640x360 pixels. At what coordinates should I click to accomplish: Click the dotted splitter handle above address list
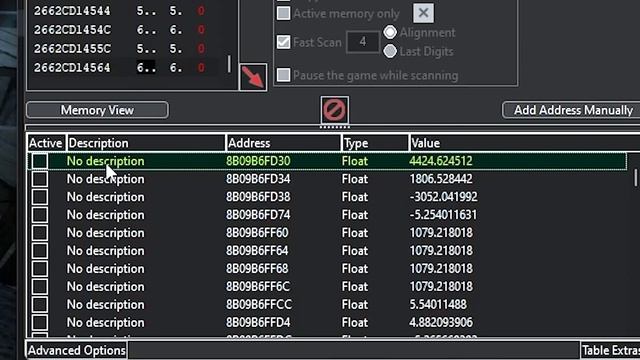click(334, 127)
